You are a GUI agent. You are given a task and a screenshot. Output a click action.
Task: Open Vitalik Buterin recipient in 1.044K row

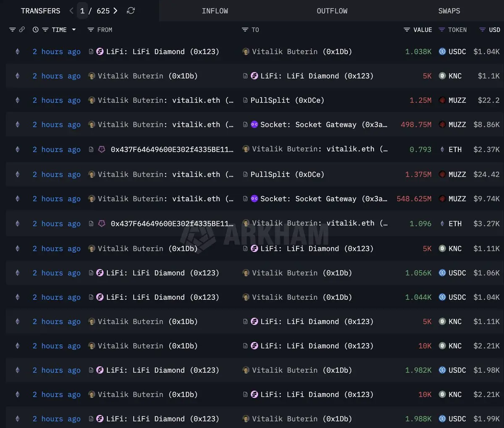point(302,297)
